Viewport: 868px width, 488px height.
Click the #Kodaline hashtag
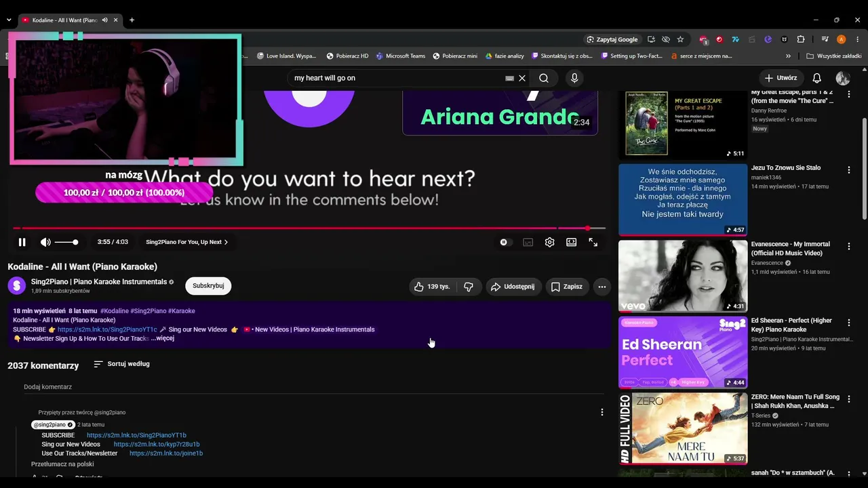[x=114, y=311]
